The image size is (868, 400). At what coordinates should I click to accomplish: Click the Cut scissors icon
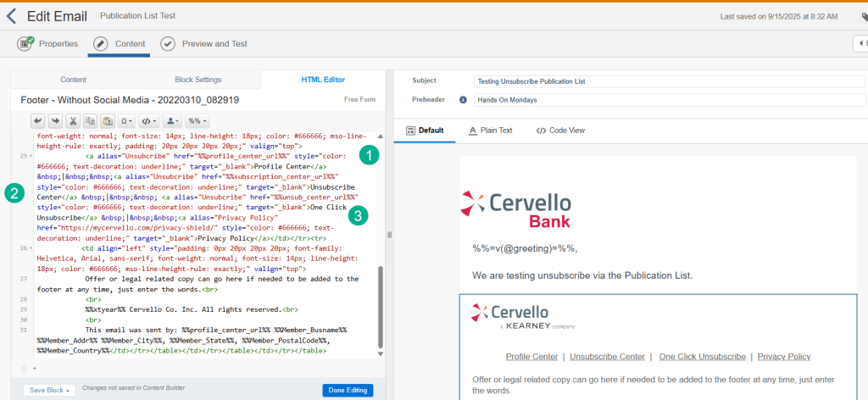coord(73,121)
